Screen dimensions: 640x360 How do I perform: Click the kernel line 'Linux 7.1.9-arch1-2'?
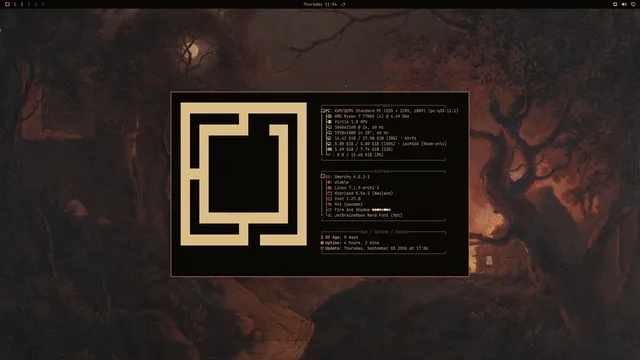[357, 188]
